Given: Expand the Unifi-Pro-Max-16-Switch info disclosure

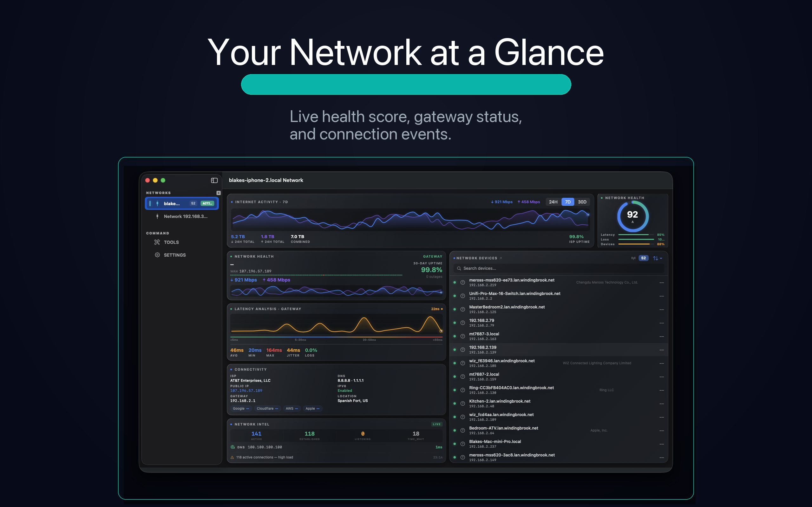Looking at the screenshot, I should coord(462,296).
